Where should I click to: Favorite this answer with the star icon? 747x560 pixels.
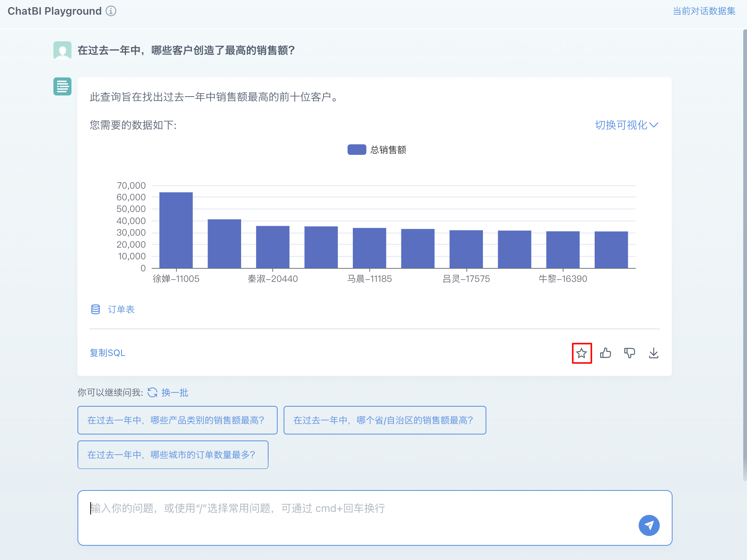pyautogui.click(x=582, y=353)
